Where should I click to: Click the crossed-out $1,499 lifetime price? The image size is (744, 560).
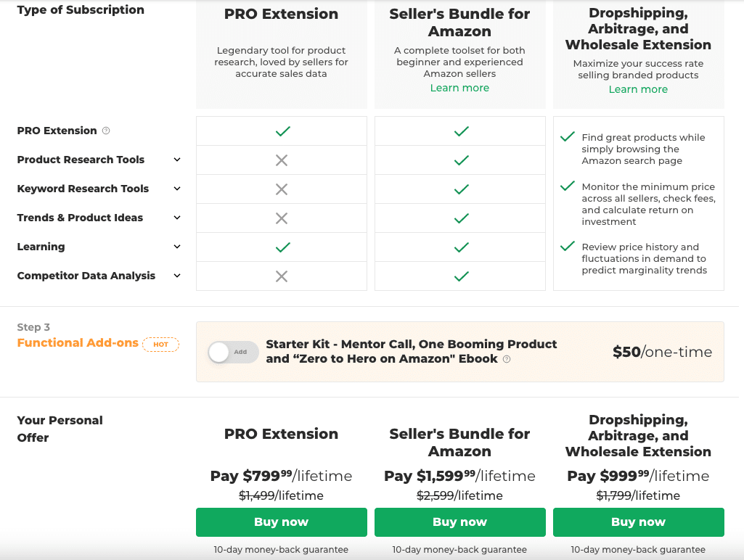pyautogui.click(x=281, y=495)
